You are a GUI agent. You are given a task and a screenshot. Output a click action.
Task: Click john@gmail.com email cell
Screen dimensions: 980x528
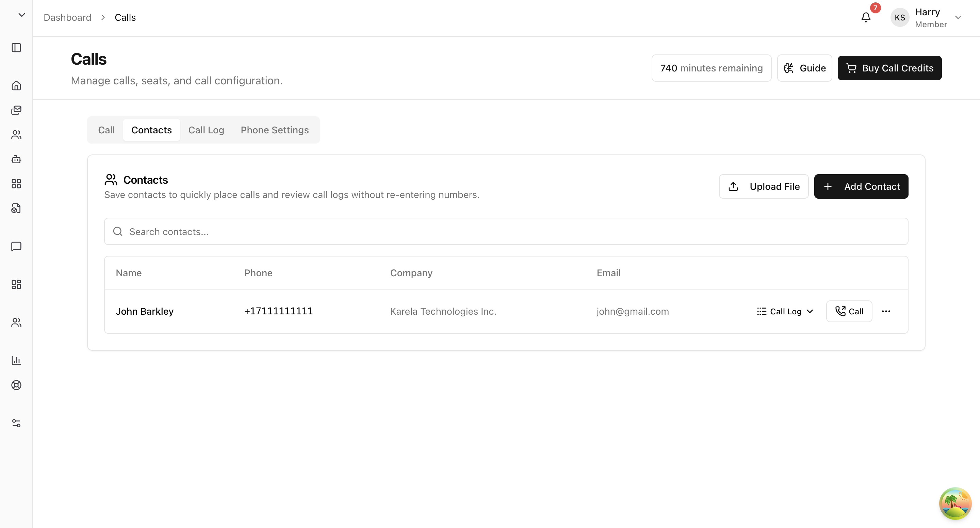(x=632, y=311)
